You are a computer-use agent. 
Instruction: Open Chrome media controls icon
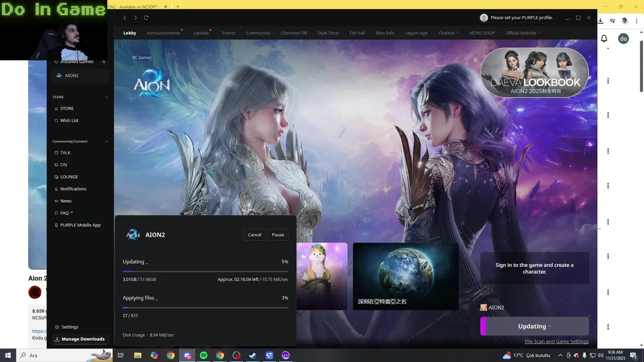(x=612, y=21)
